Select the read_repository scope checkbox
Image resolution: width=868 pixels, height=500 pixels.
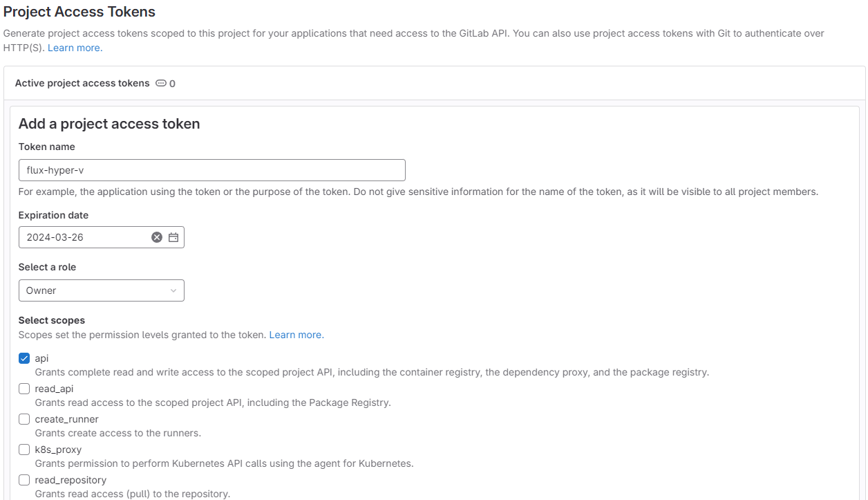(24, 480)
